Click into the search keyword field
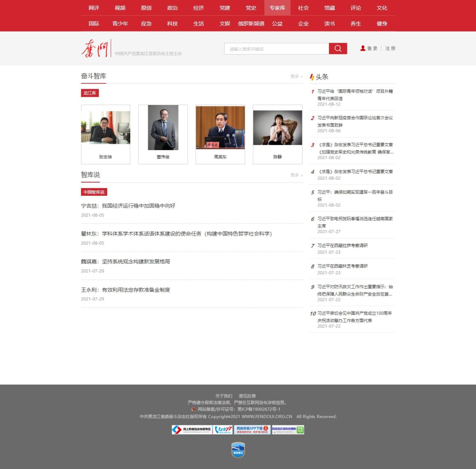 (x=276, y=49)
